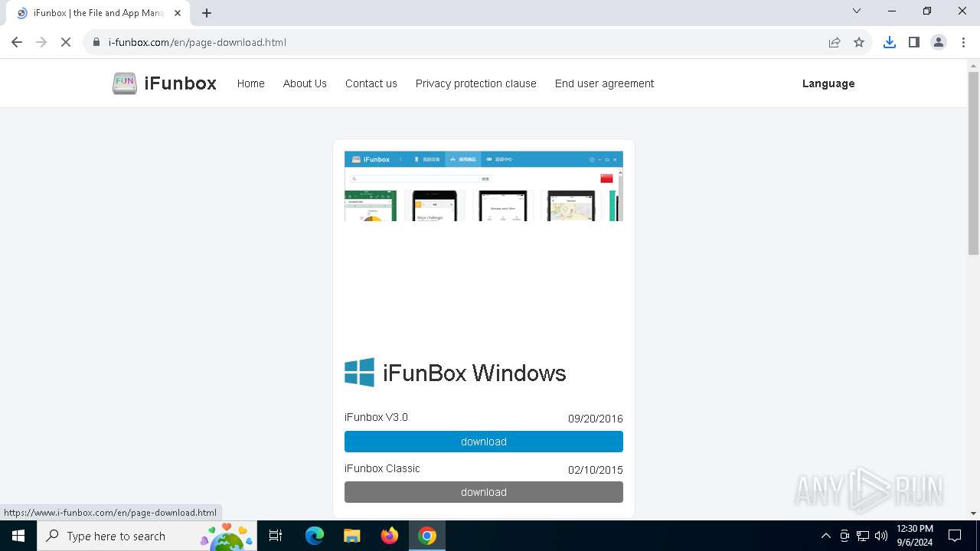Launch Firefox from taskbar
The width and height of the screenshot is (980, 551).
click(x=389, y=536)
